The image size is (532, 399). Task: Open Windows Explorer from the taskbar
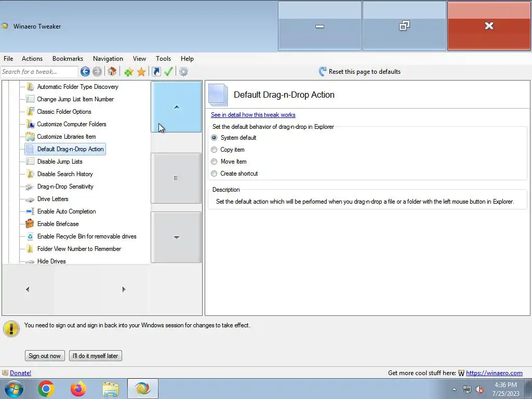pyautogui.click(x=111, y=389)
